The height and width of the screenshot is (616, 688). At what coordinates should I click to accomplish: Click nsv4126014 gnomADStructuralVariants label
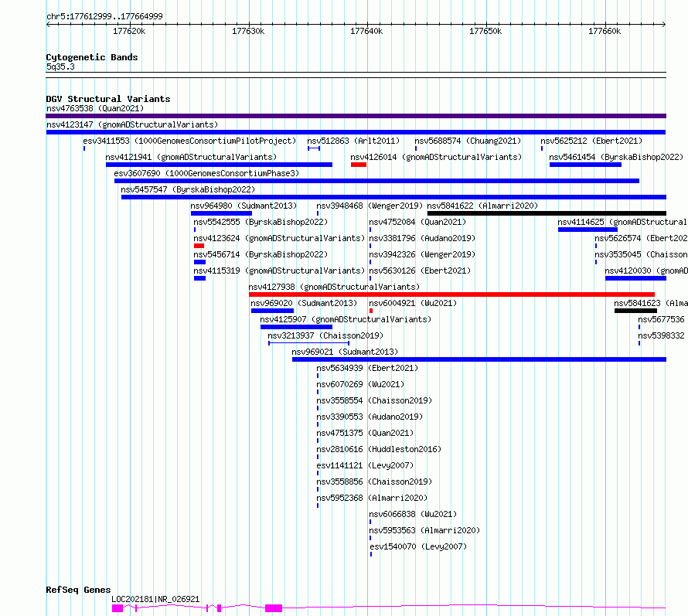(x=436, y=157)
